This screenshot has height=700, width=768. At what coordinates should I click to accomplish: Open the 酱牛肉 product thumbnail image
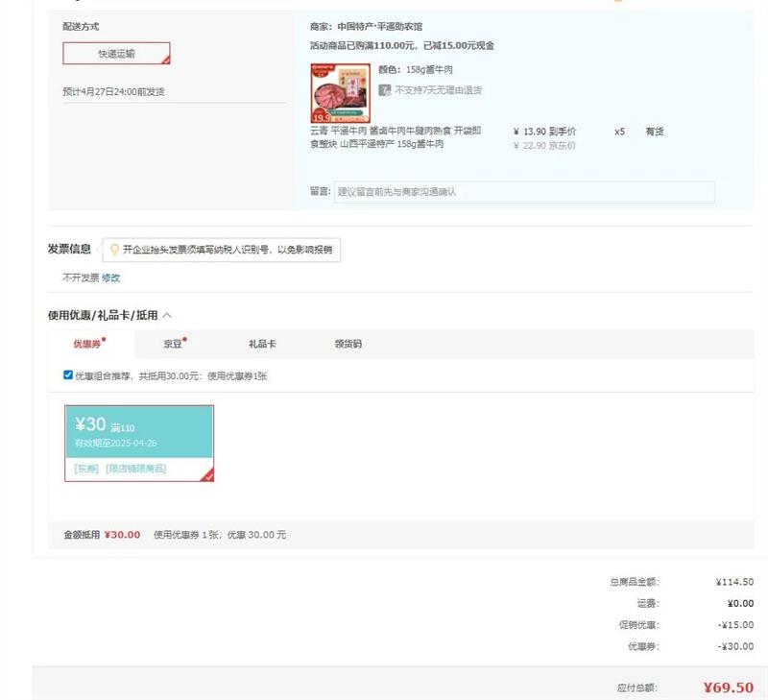(340, 93)
